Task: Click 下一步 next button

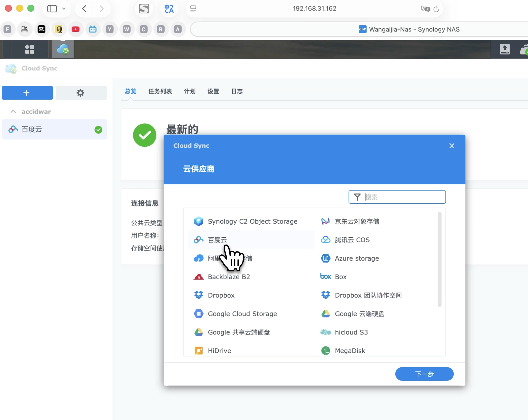Action: click(x=424, y=374)
